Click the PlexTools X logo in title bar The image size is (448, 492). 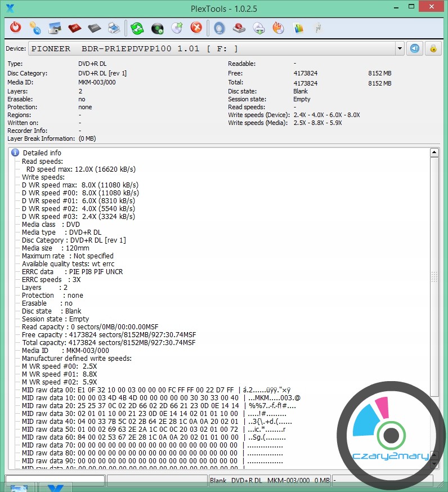[9, 8]
